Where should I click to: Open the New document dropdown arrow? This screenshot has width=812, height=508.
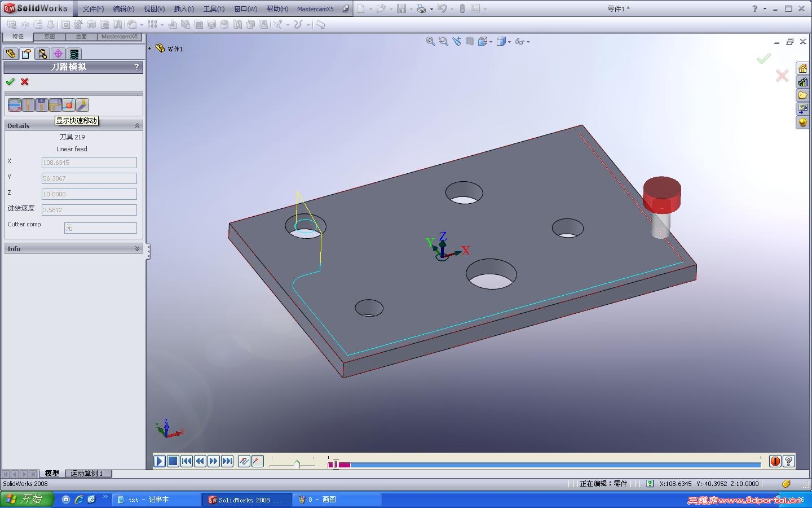[370, 9]
